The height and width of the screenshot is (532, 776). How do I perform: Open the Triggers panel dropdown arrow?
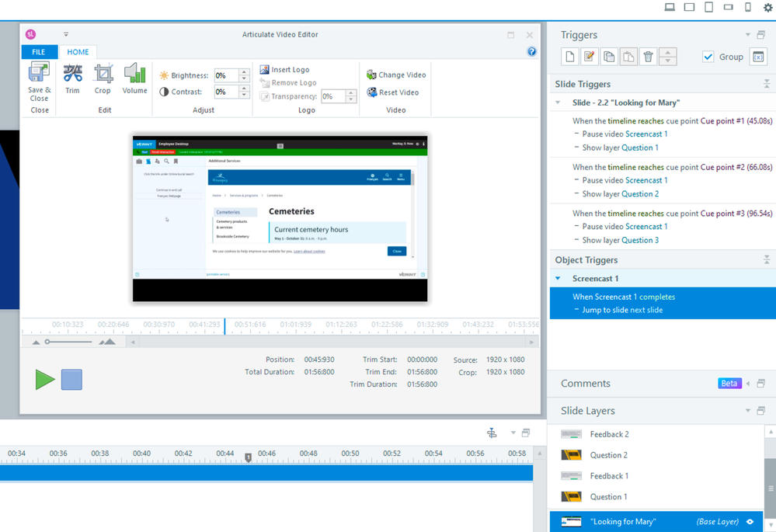748,35
